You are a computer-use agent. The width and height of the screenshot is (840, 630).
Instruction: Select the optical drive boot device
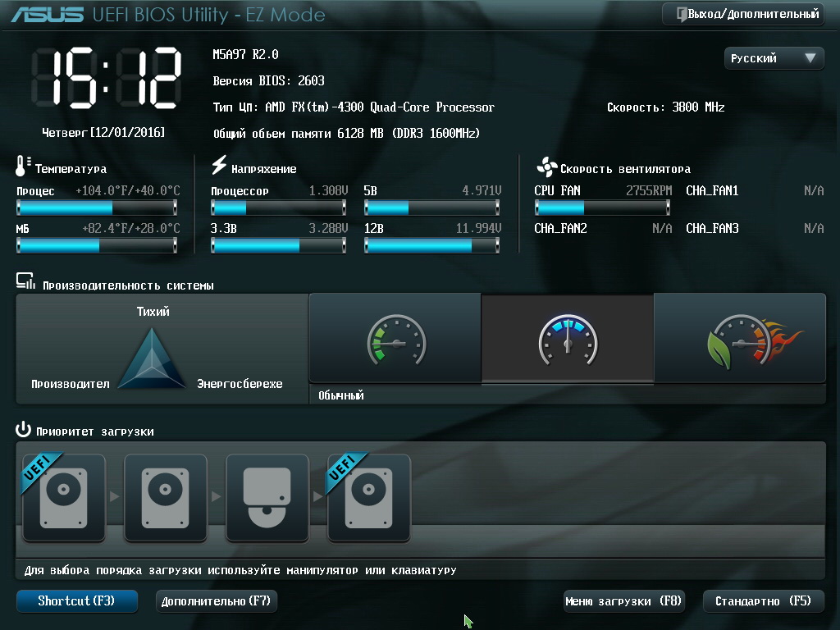(267, 498)
